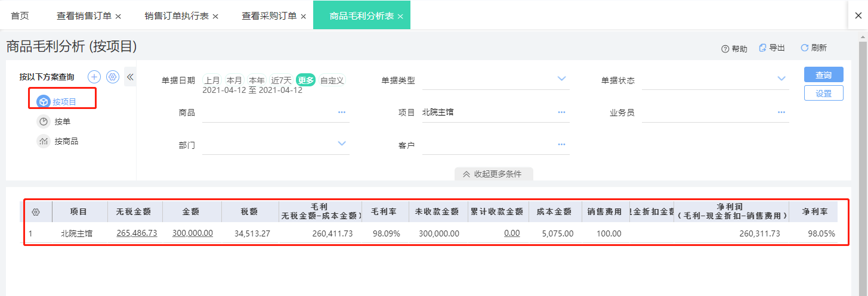Click the 260,311.73 net profit cell
Viewport: 868px width, 296px height.
(759, 233)
